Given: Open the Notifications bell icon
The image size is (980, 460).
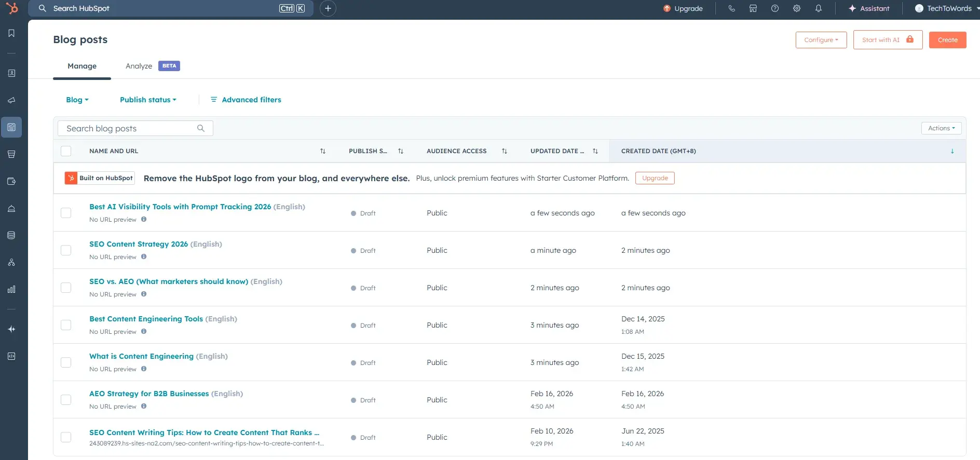Looking at the screenshot, I should [819, 8].
